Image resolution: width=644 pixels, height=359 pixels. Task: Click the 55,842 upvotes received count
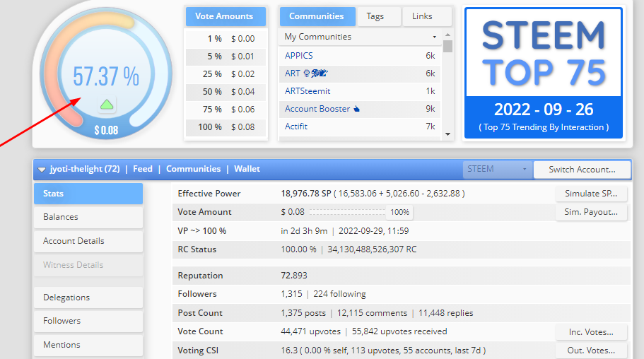click(399, 331)
